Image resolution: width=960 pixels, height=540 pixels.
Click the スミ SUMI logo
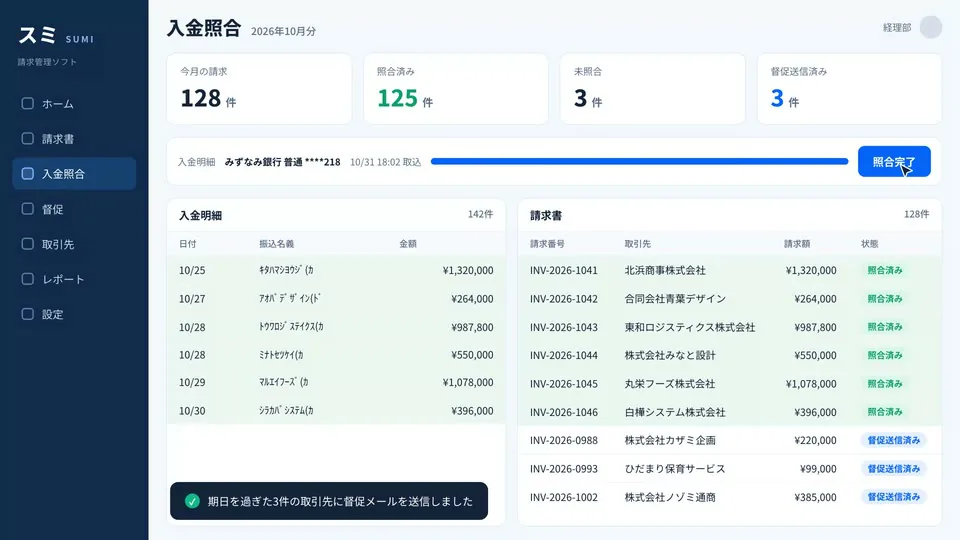coord(56,36)
